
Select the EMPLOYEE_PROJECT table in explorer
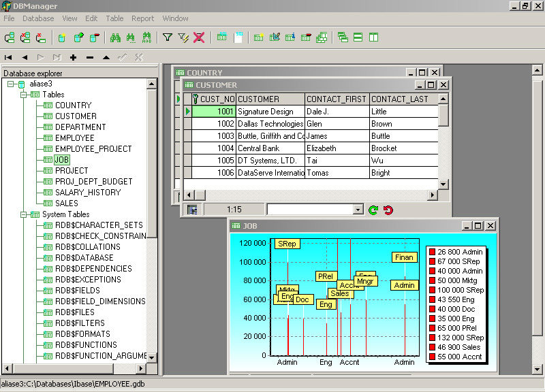[93, 149]
